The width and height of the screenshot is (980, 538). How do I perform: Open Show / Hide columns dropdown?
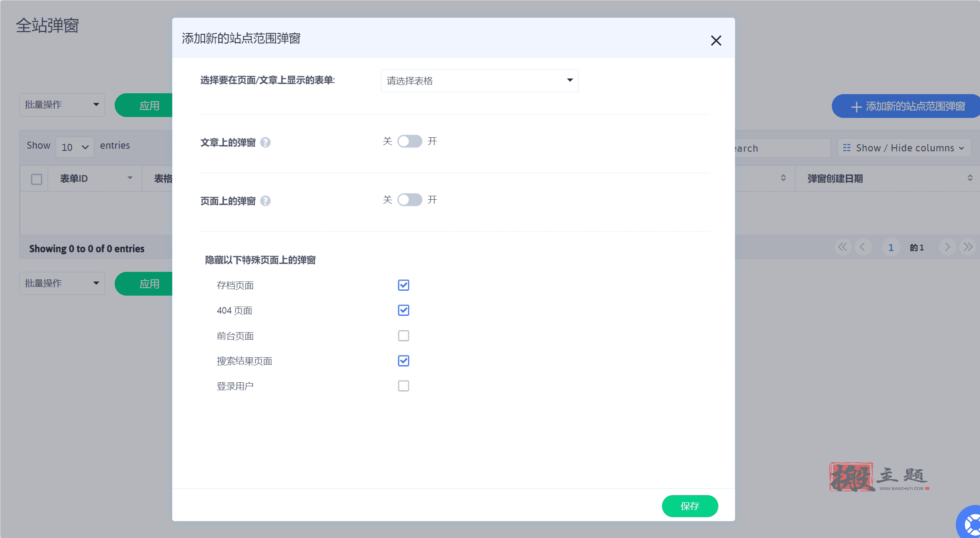tap(904, 148)
